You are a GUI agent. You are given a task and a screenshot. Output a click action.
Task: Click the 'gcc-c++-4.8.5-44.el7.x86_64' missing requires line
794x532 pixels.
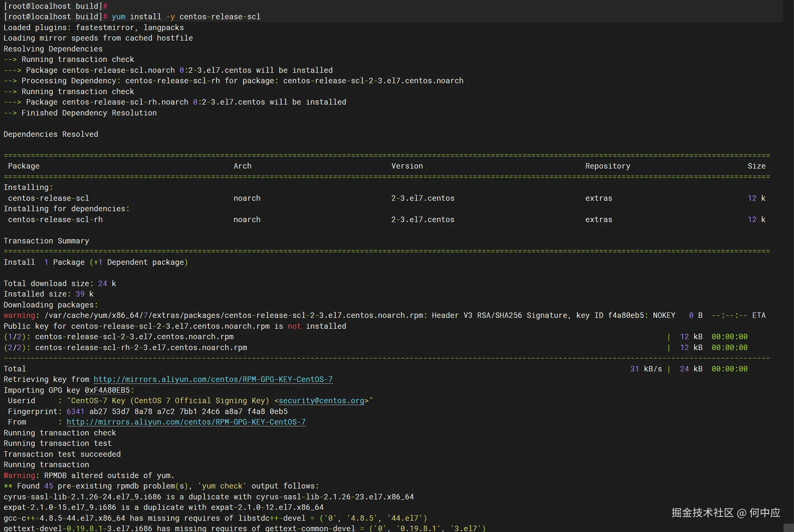coord(215,518)
